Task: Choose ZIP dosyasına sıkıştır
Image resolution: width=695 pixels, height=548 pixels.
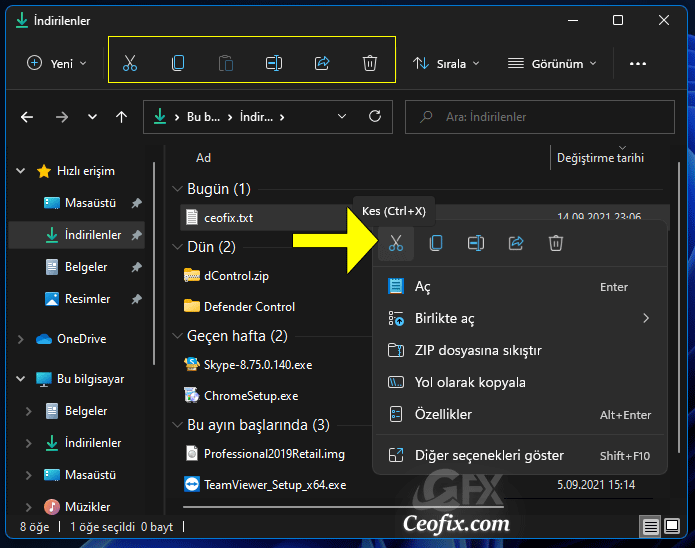Action: click(x=520, y=351)
